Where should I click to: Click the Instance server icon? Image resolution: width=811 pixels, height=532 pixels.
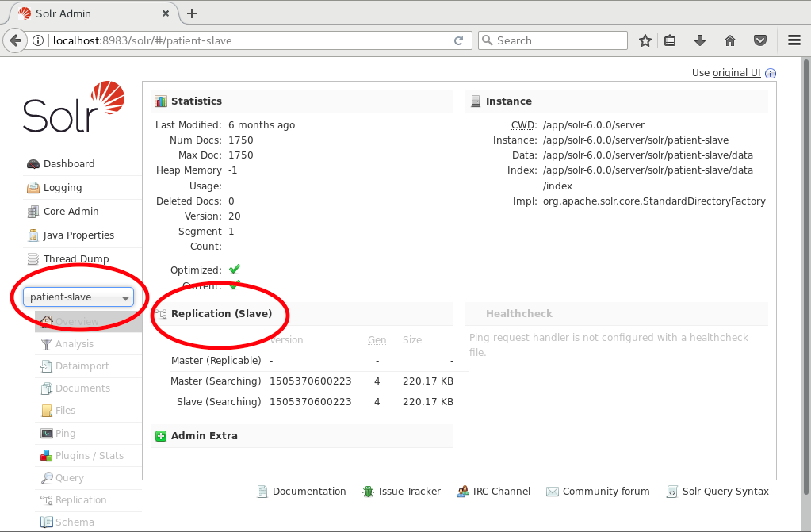pos(476,101)
